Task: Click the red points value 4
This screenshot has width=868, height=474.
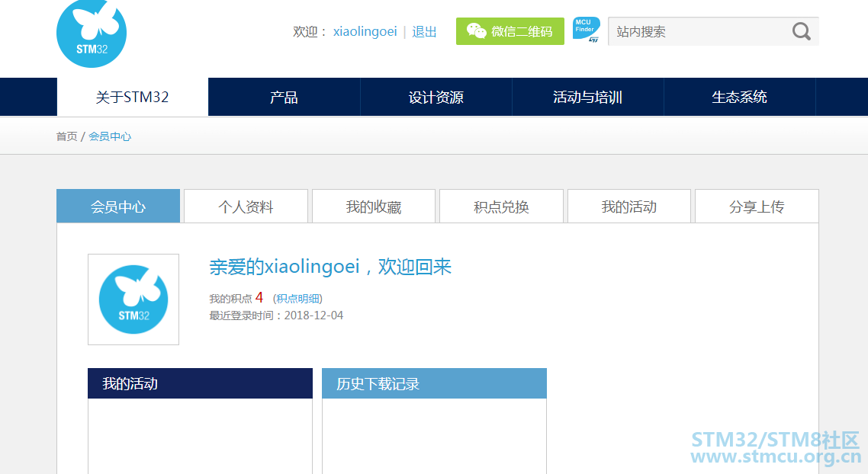Action: [x=259, y=297]
